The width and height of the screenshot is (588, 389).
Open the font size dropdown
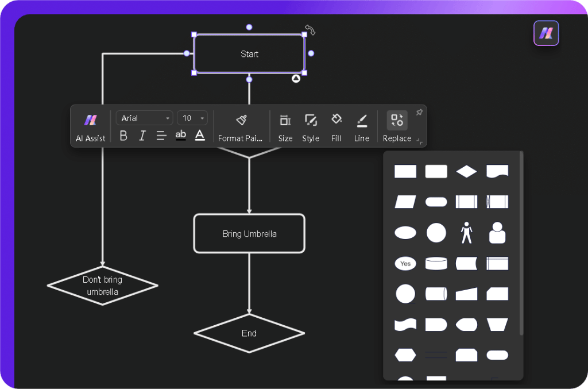coord(192,117)
